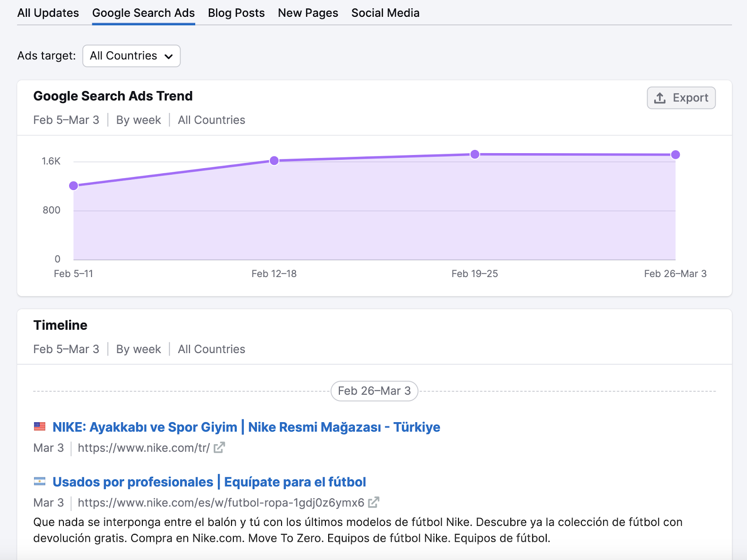Image resolution: width=747 pixels, height=560 pixels.
Task: Select the Feb 12–18 data point on chart
Action: click(x=274, y=161)
